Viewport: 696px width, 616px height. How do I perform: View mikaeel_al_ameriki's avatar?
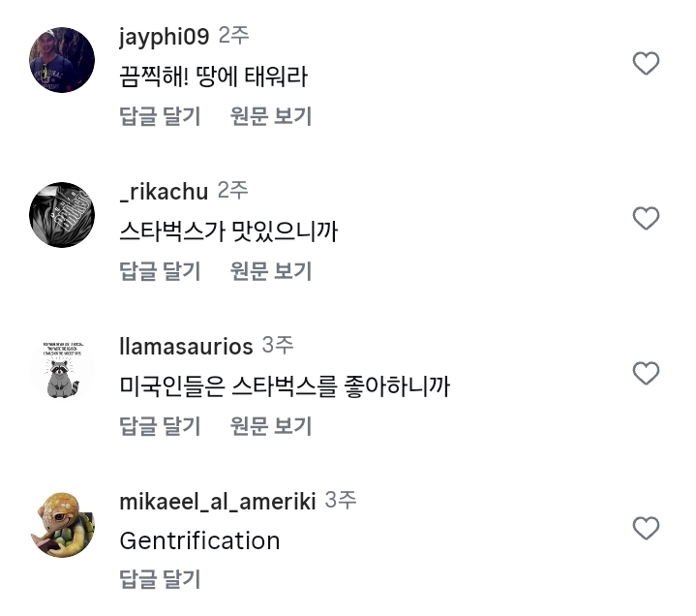(62, 525)
